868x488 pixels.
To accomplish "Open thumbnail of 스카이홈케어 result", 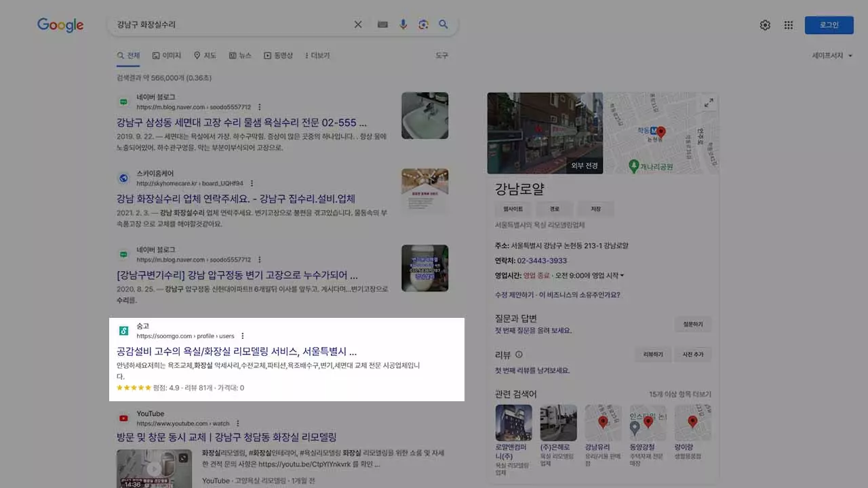I will pyautogui.click(x=425, y=192).
